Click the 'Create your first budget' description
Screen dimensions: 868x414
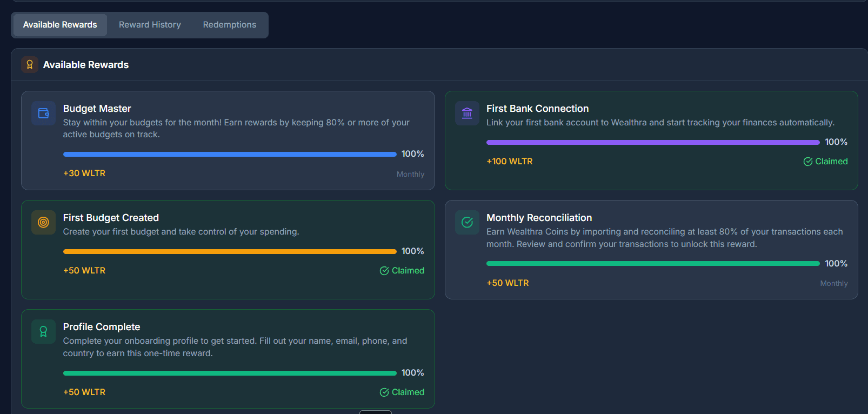click(x=181, y=232)
